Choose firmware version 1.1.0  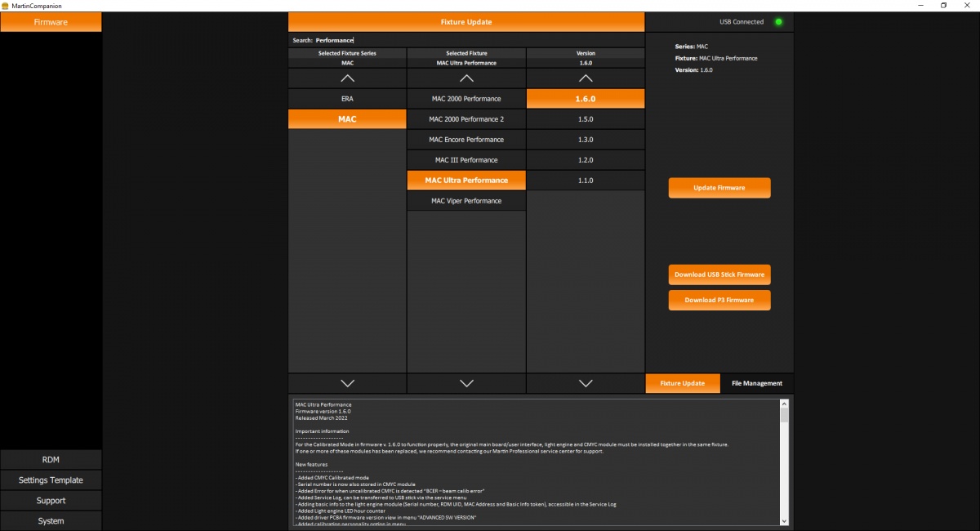coord(586,181)
